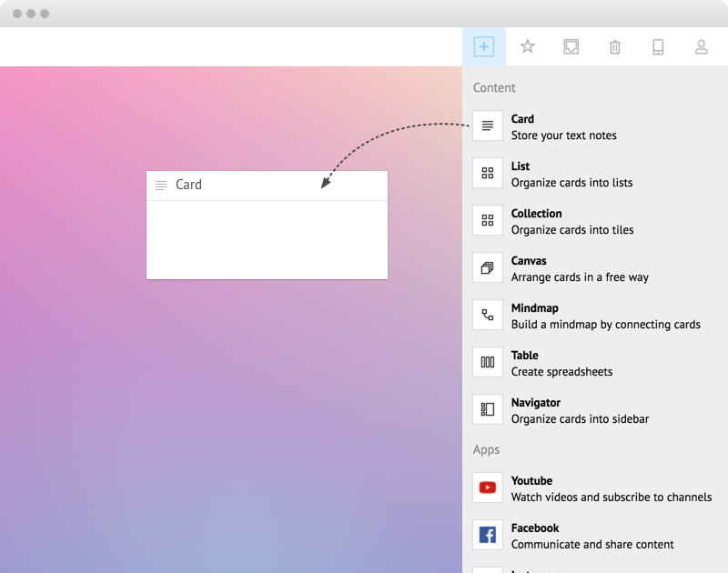Viewport: 728px width, 573px height.
Task: Click the 'Apps' section heading
Action: point(486,450)
